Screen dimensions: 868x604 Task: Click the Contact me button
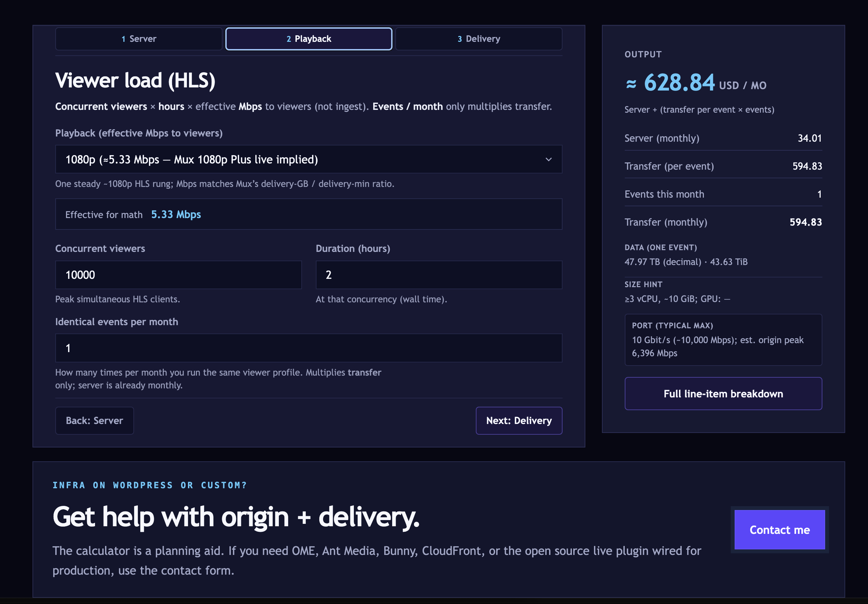780,530
